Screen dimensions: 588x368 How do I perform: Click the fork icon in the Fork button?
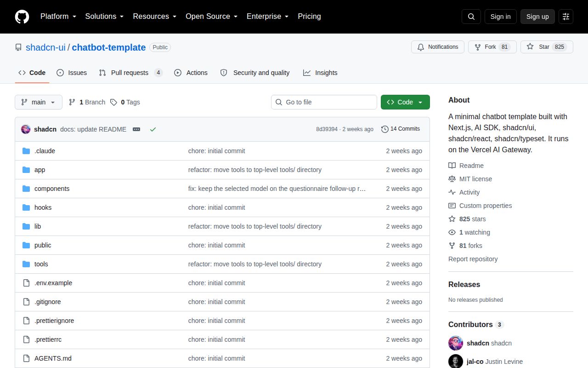pyautogui.click(x=478, y=47)
